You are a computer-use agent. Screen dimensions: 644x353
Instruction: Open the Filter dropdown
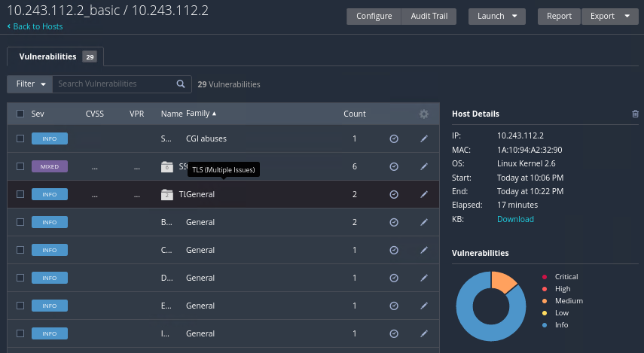(x=30, y=84)
